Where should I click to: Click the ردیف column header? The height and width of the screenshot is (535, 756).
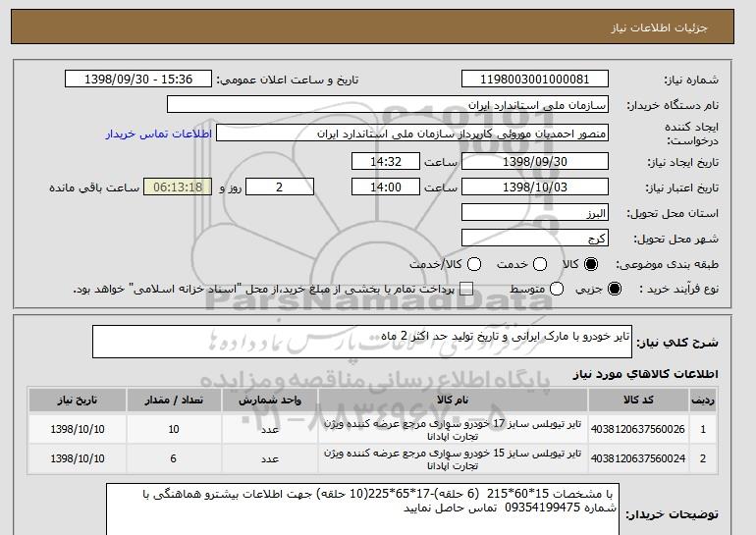pos(703,401)
